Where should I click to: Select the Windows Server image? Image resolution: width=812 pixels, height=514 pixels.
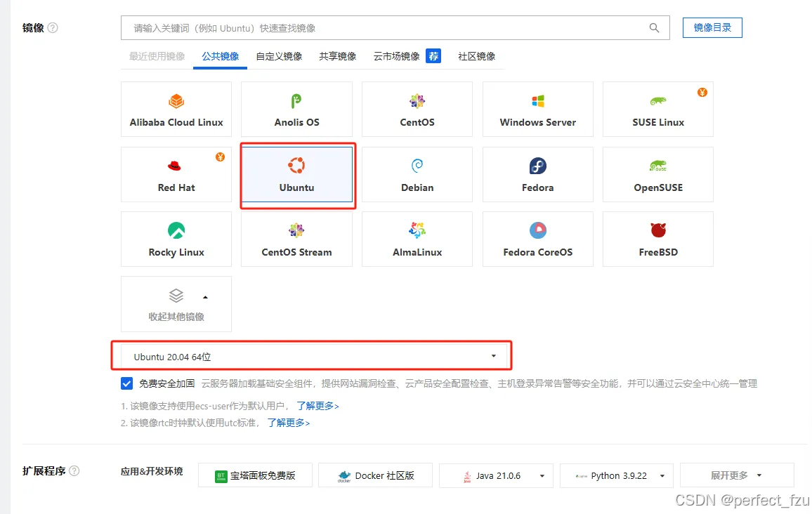tap(537, 109)
